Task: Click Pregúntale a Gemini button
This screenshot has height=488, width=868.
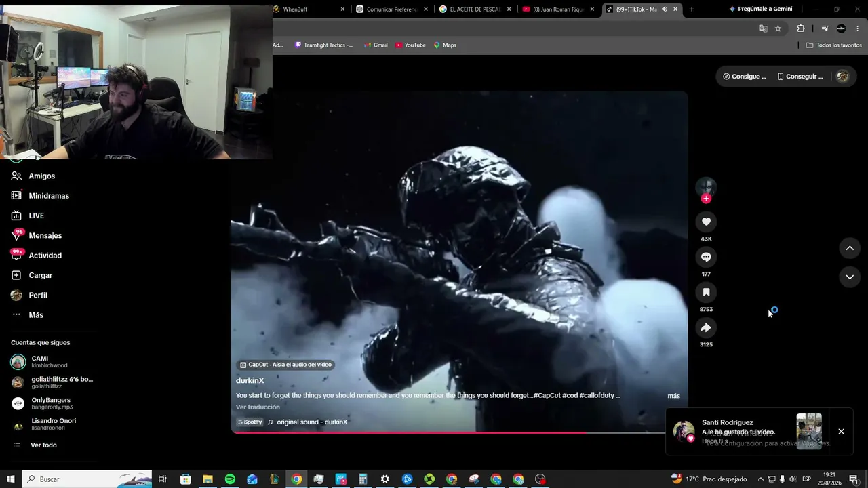Action: click(x=760, y=9)
